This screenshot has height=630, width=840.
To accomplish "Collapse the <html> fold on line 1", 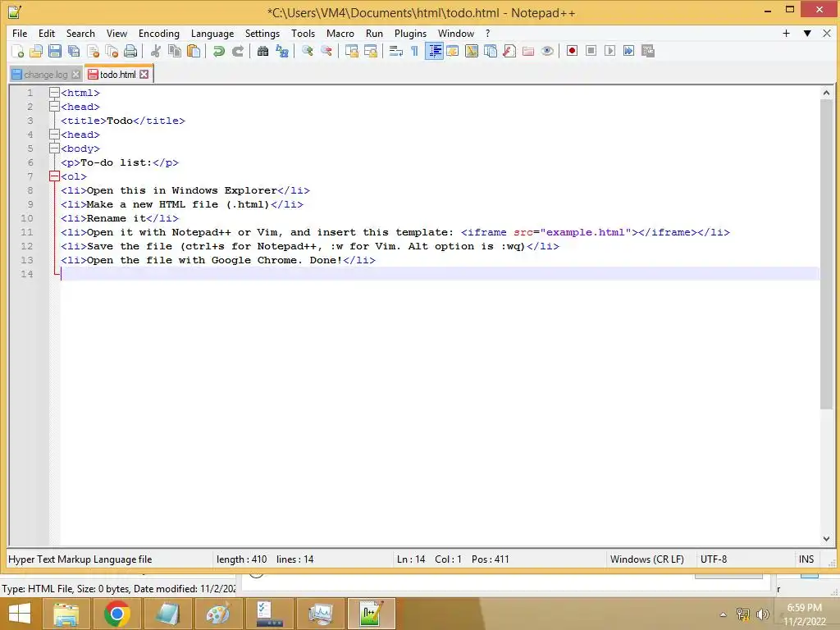I will tap(54, 93).
